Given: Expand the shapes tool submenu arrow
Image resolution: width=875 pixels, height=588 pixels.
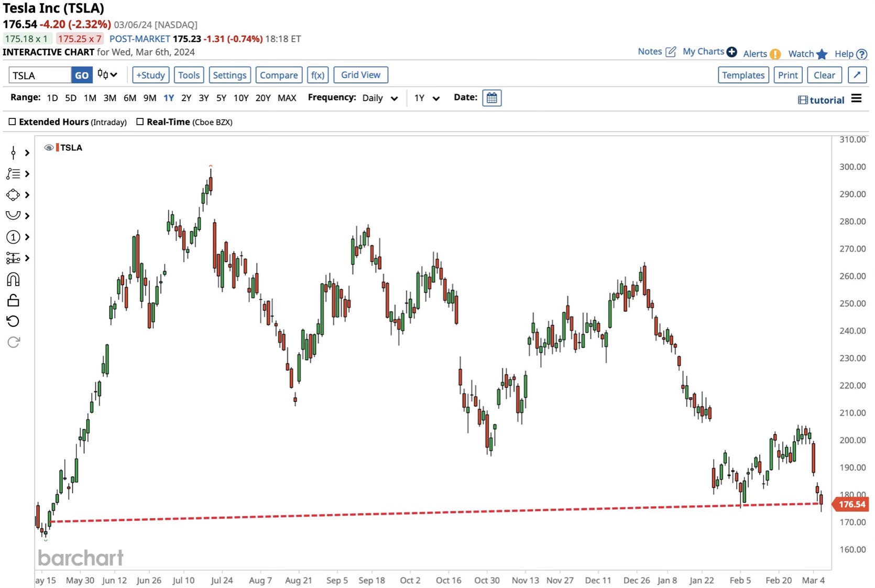Looking at the screenshot, I should pyautogui.click(x=27, y=195).
